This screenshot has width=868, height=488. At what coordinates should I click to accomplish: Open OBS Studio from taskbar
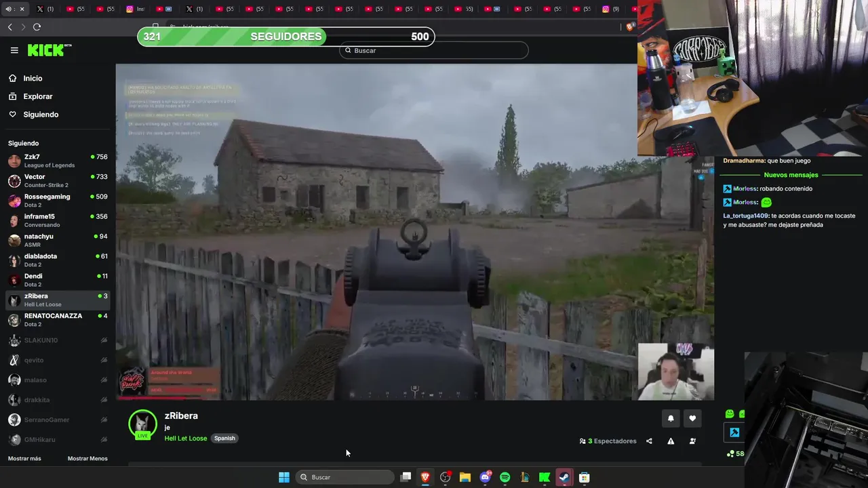(x=446, y=477)
